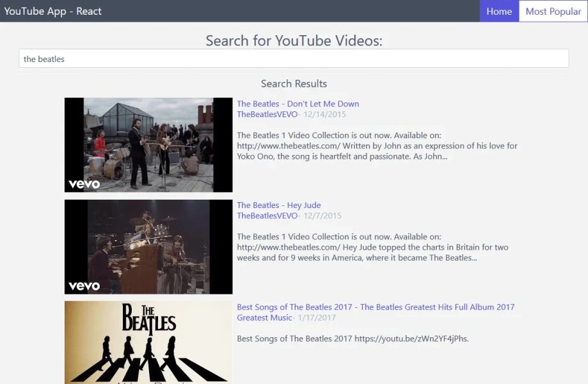Open the video 'The Beatles - Don't Let Me Down'
This screenshot has width=588, height=384.
298,103
